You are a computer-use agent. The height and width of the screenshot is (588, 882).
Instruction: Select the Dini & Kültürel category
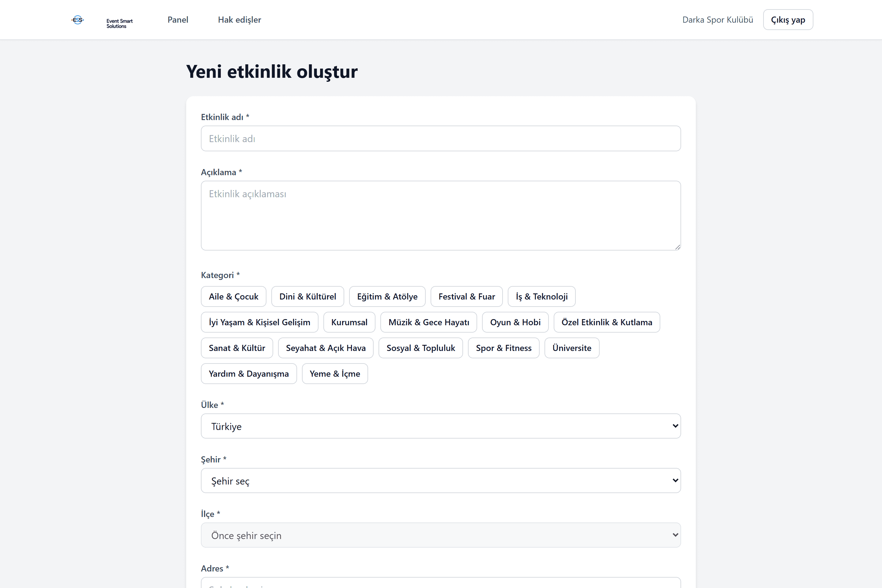click(x=307, y=296)
